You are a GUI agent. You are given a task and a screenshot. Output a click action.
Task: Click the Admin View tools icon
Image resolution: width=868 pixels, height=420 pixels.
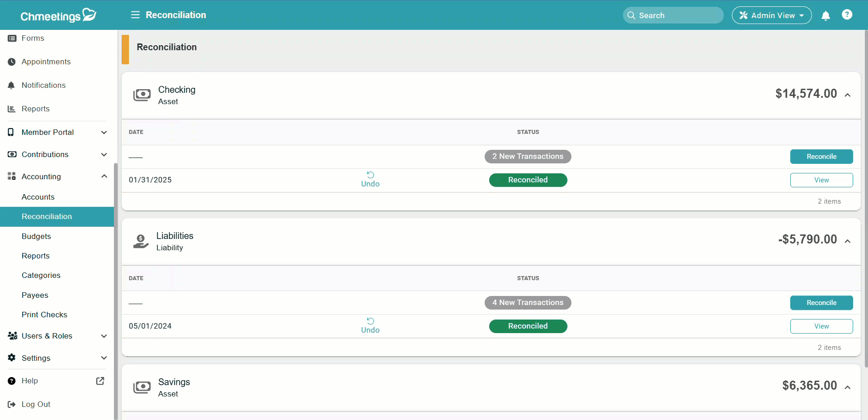(743, 15)
